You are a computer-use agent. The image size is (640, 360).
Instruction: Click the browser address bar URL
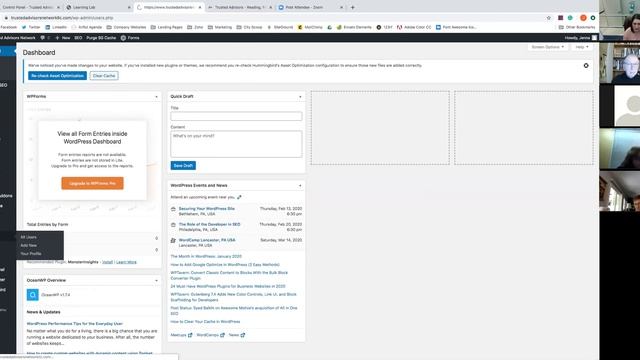pyautogui.click(x=62, y=18)
